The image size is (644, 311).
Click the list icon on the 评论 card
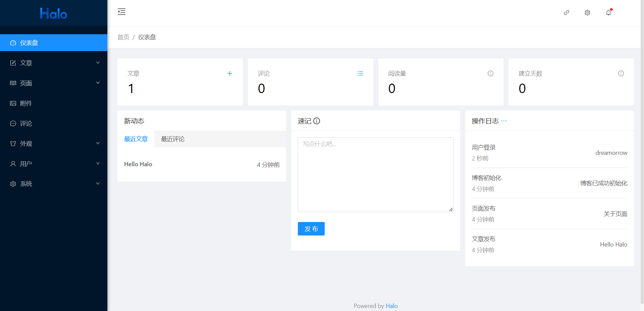click(x=360, y=74)
